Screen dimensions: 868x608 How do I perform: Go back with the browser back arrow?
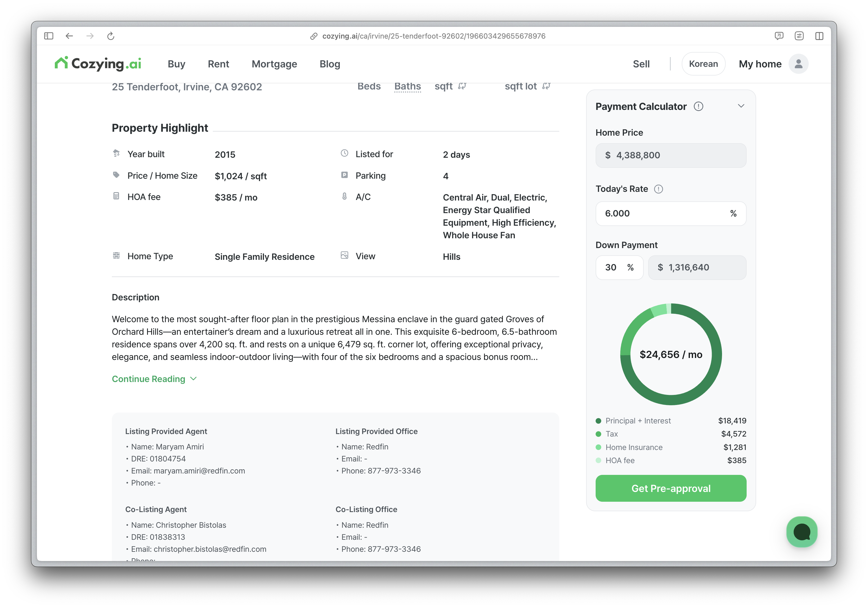[x=69, y=36]
